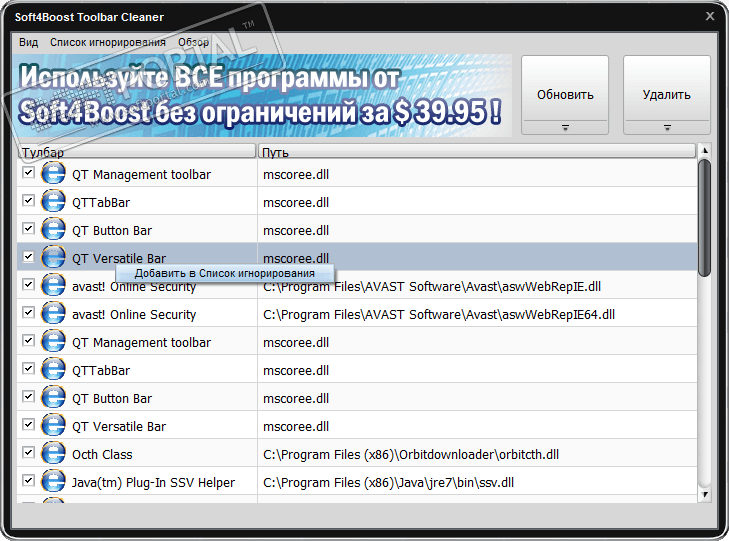Select the first QT Management toolbar name

(x=141, y=175)
